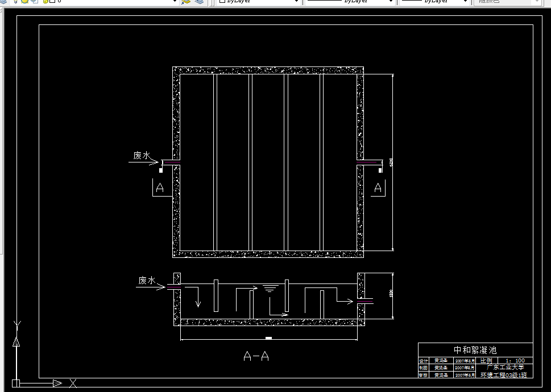Select the section view height dimension text
This screenshot has width=551, height=392.
pyautogui.click(x=391, y=293)
